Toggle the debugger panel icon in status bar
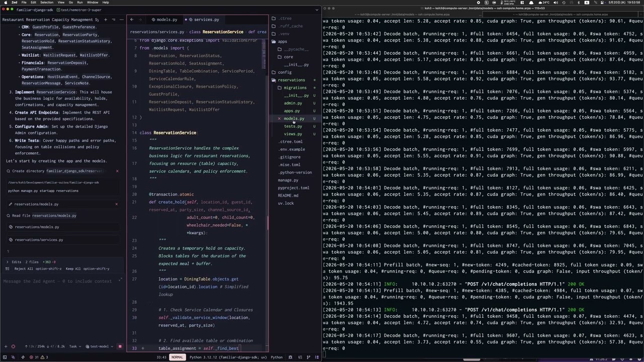Image resolution: width=644 pixels, height=362 pixels. [x=290, y=357]
